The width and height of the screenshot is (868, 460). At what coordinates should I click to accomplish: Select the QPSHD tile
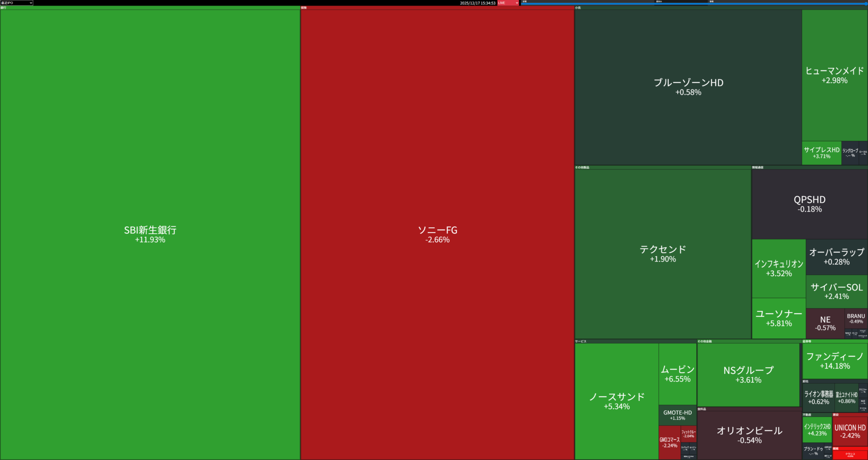click(x=809, y=204)
